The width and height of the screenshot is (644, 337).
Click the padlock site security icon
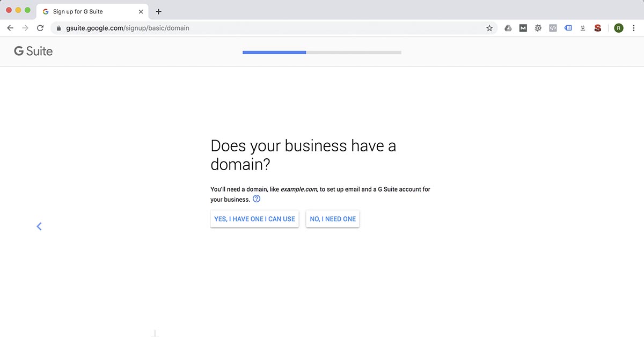(x=58, y=28)
